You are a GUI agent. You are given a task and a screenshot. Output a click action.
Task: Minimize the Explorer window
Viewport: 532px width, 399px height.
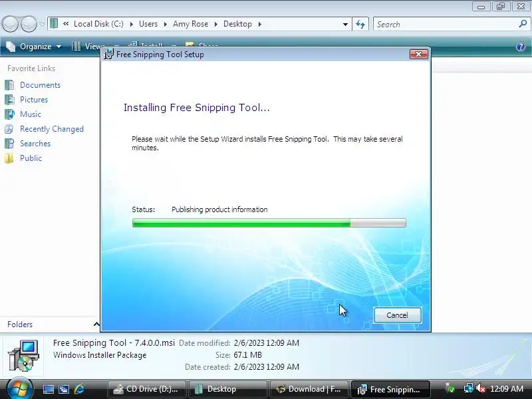pos(481,7)
